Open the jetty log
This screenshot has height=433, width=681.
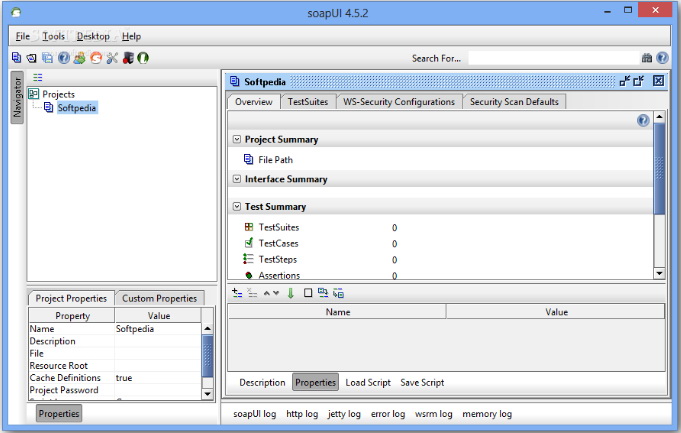tap(344, 414)
